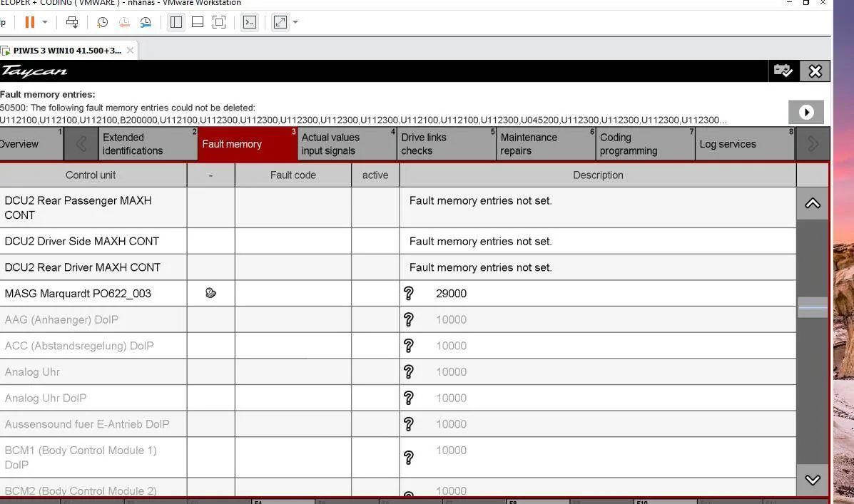Select the Fault memory tab

point(248,144)
